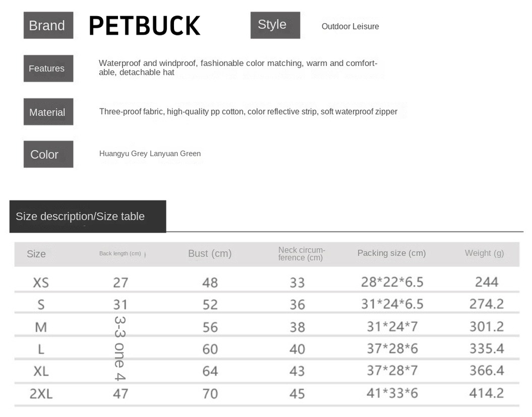Click the PETBUCK brand logo
Image resolution: width=532 pixels, height=417 pixels.
(x=144, y=25)
